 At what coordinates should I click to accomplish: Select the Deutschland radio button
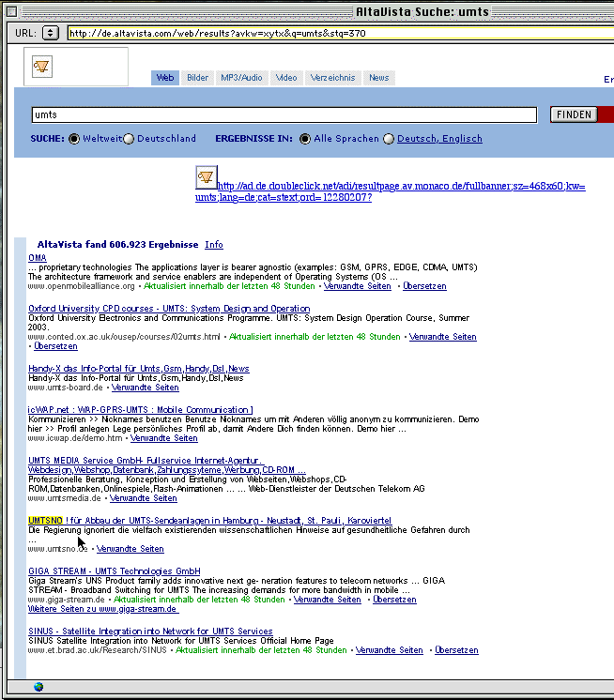pos(130,139)
